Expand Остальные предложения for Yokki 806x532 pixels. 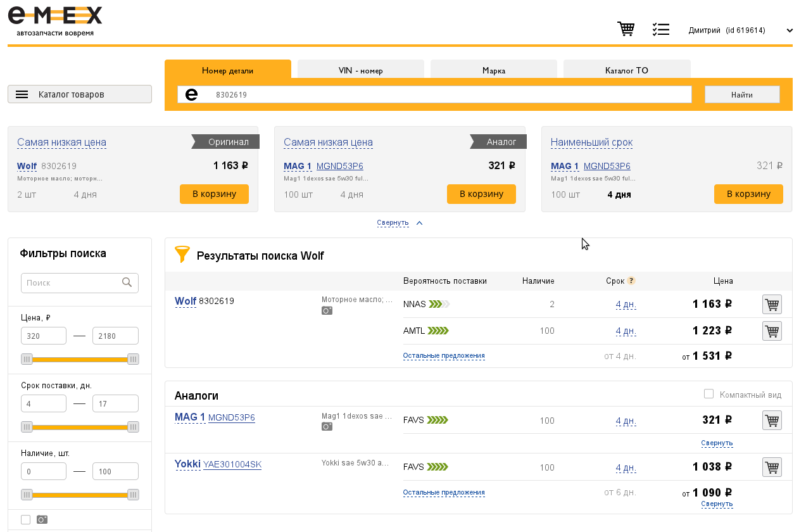point(444,492)
